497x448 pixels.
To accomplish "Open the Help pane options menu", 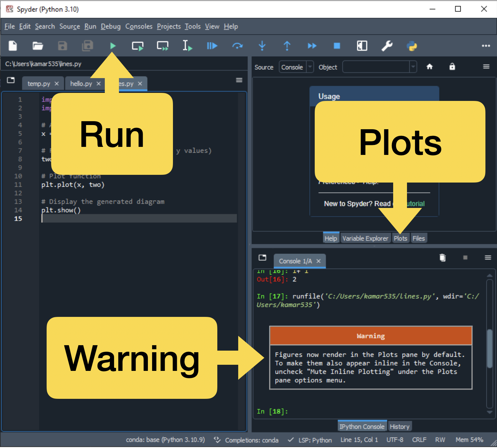I will point(486,67).
